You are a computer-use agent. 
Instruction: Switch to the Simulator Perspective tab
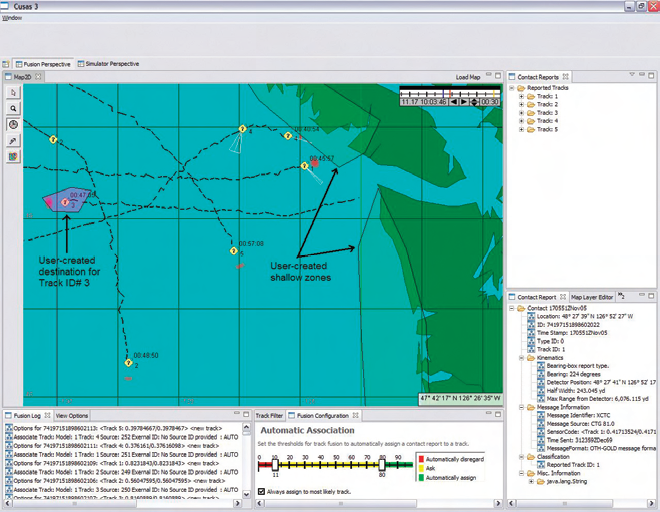pyautogui.click(x=111, y=63)
